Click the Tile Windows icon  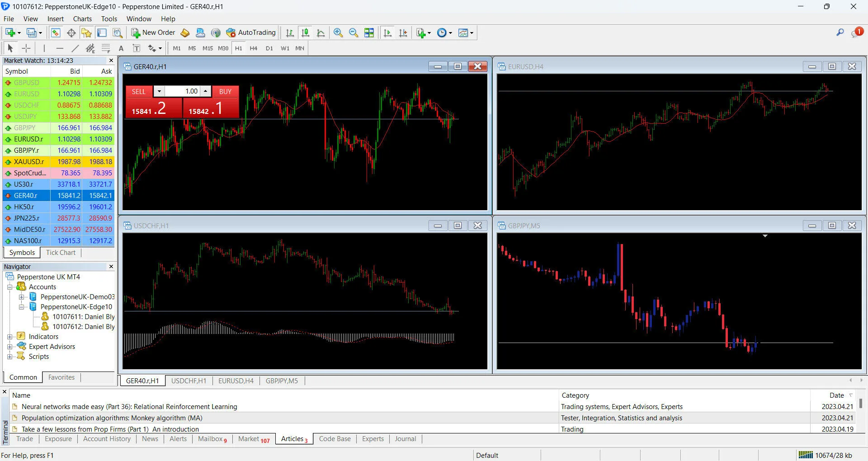(x=369, y=33)
